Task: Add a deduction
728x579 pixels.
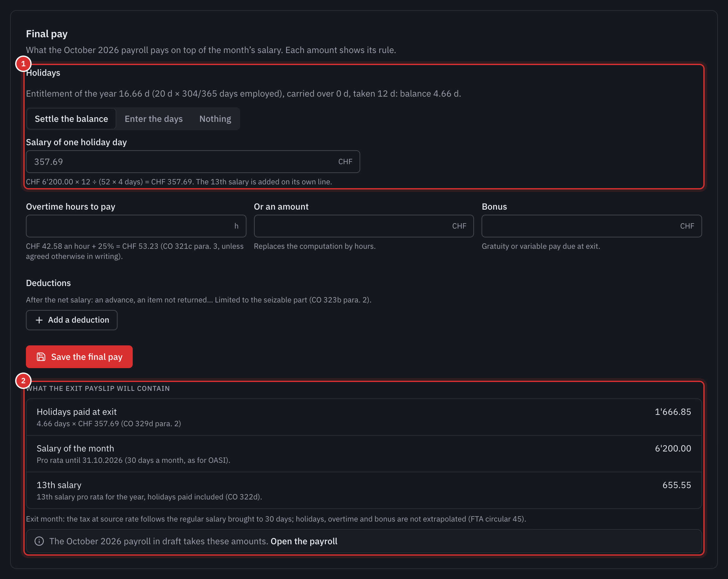Action: coord(72,320)
